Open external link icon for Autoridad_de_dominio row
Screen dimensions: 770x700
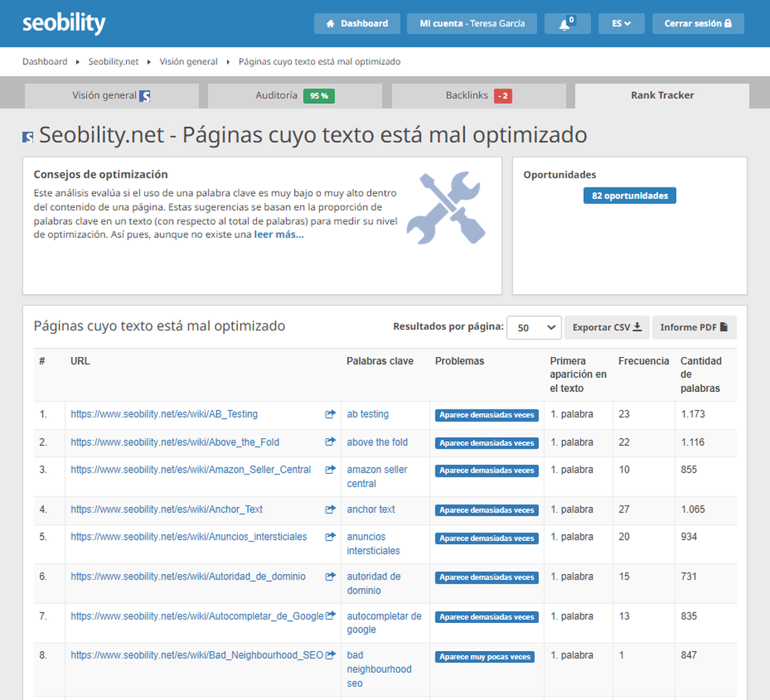[330, 576]
